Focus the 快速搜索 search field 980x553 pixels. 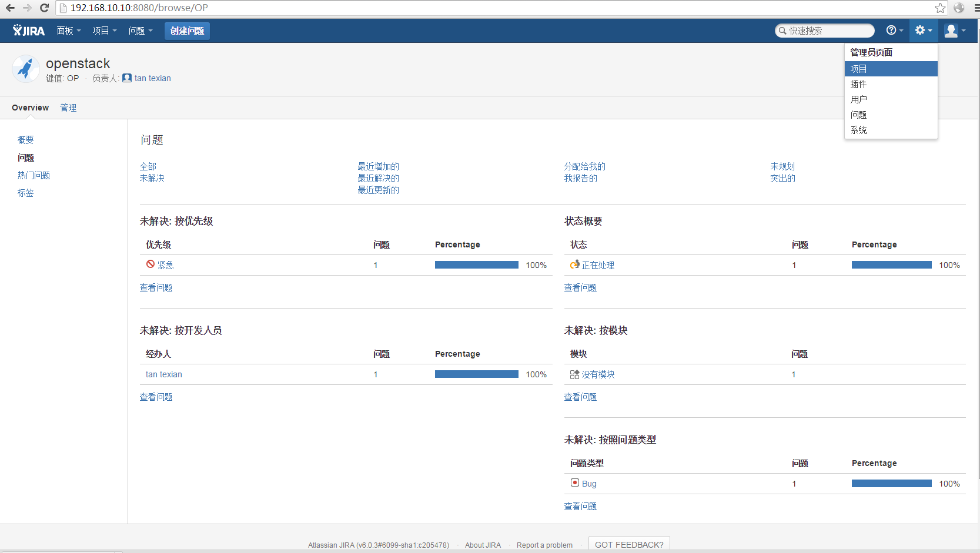(x=825, y=31)
